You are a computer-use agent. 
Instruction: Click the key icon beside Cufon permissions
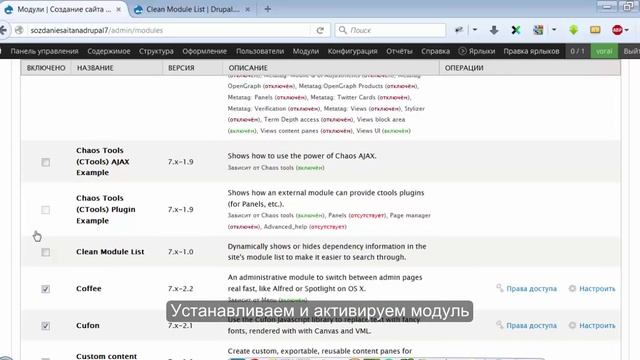pyautogui.click(x=500, y=325)
